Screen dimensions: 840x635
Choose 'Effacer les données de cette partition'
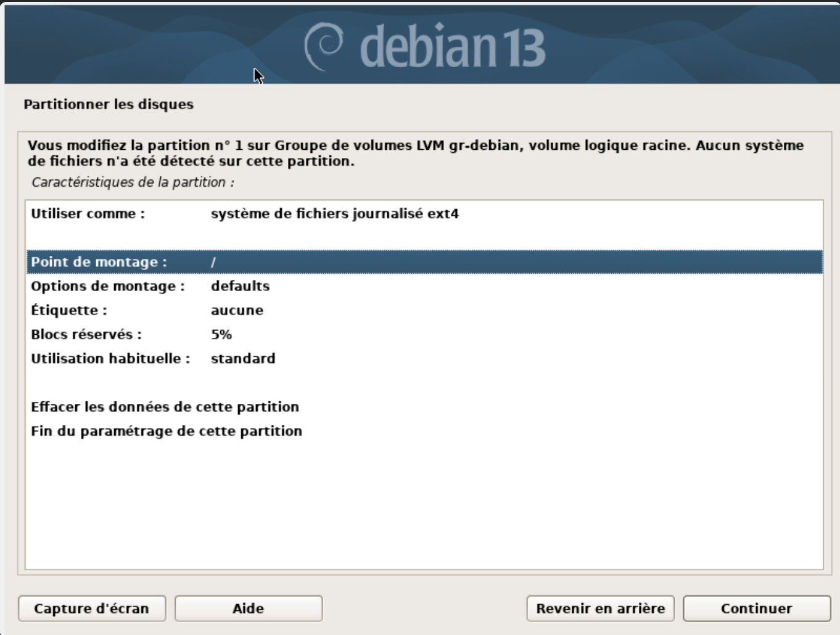point(424,407)
